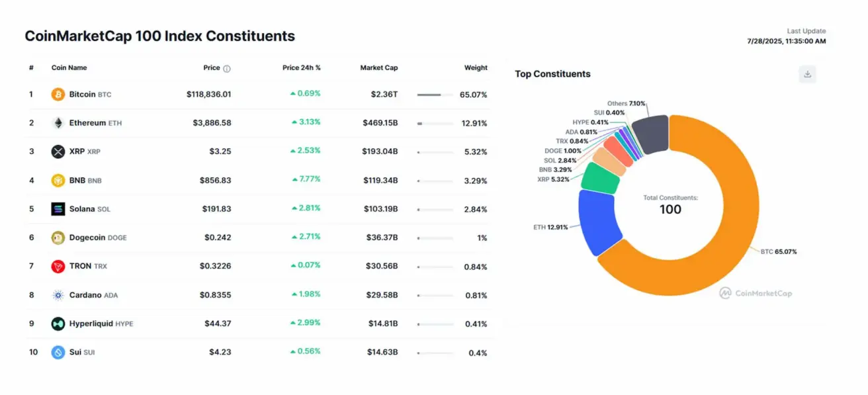Click Bitcoin market cap $2.36T
The height and width of the screenshot is (395, 868).
point(384,95)
